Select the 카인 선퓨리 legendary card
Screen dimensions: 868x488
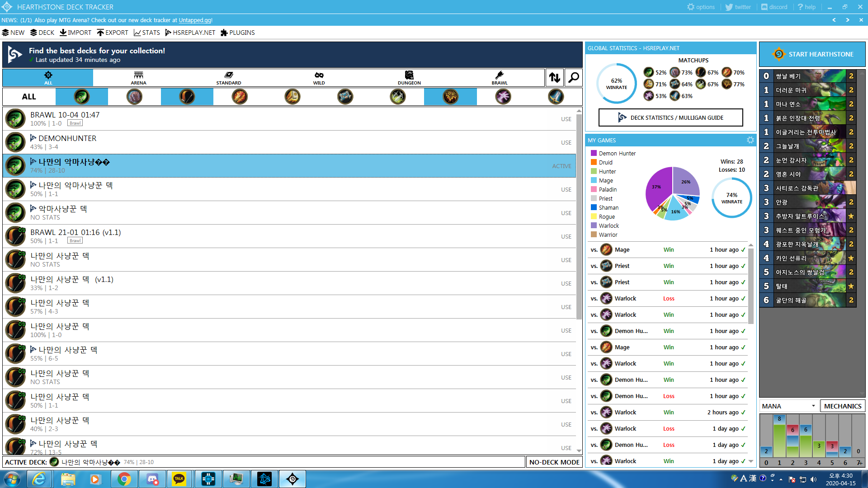tap(808, 258)
